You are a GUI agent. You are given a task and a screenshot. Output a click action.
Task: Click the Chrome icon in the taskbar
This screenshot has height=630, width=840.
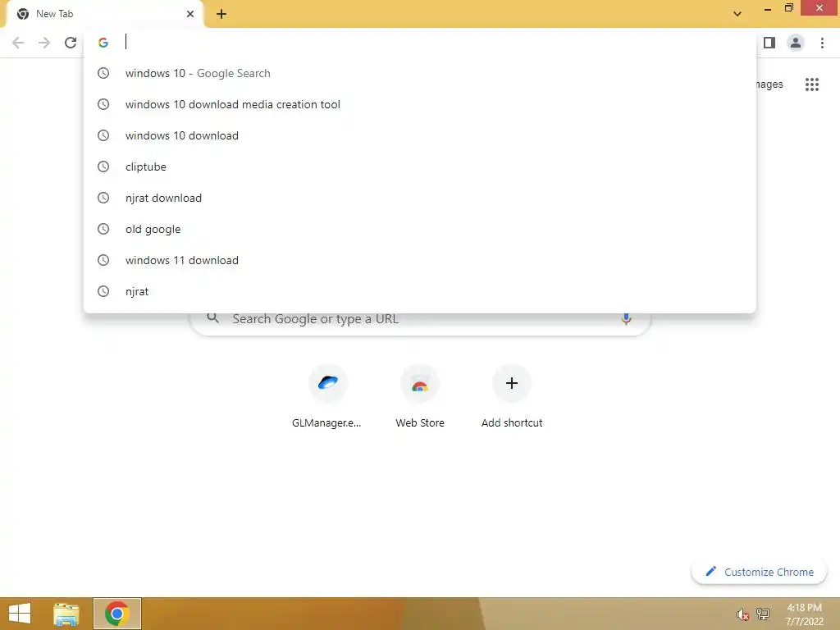tap(117, 614)
